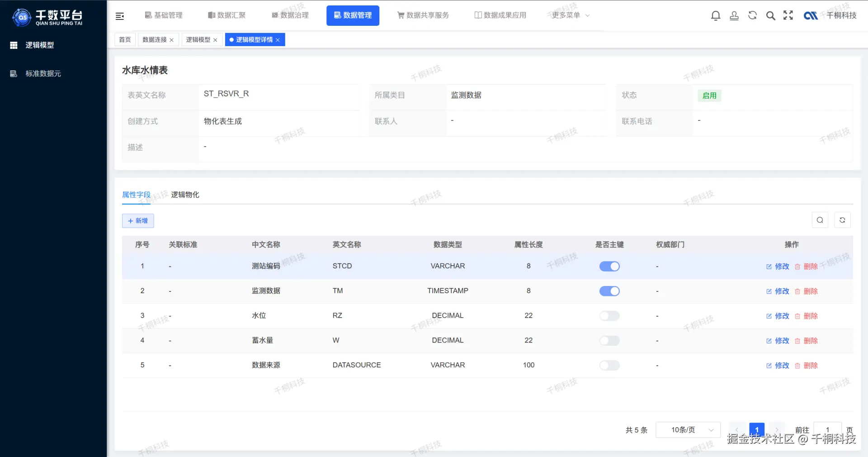Refresh the field list with circular arrow icon
This screenshot has width=868, height=457.
coord(842,220)
